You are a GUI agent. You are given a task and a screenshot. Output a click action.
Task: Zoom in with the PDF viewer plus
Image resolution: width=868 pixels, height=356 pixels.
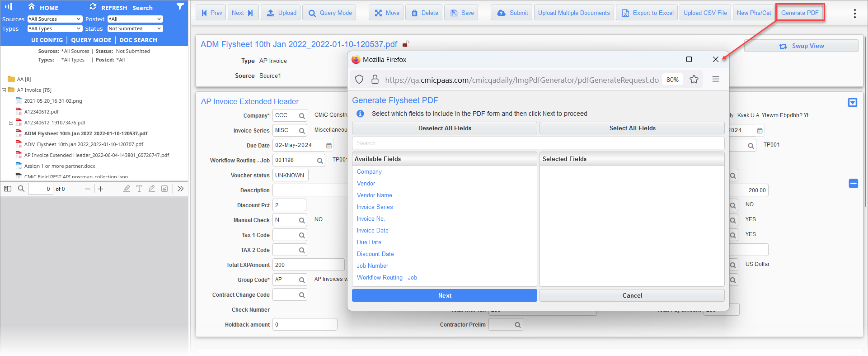101,189
